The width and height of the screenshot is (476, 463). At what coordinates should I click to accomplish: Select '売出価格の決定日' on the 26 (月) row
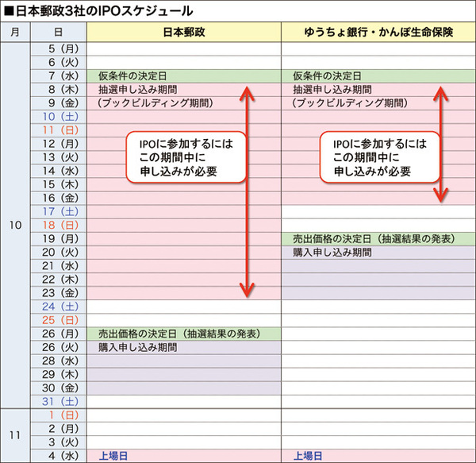(x=137, y=334)
